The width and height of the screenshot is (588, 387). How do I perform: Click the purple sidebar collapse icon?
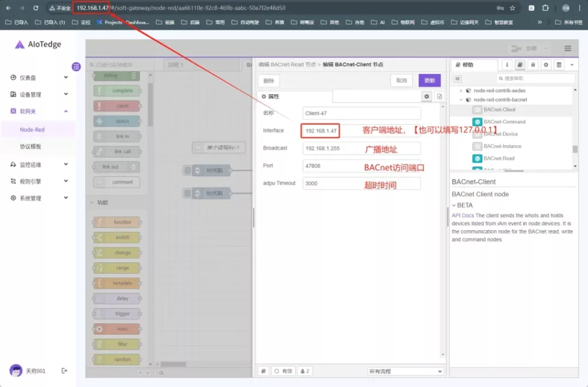tap(76, 67)
